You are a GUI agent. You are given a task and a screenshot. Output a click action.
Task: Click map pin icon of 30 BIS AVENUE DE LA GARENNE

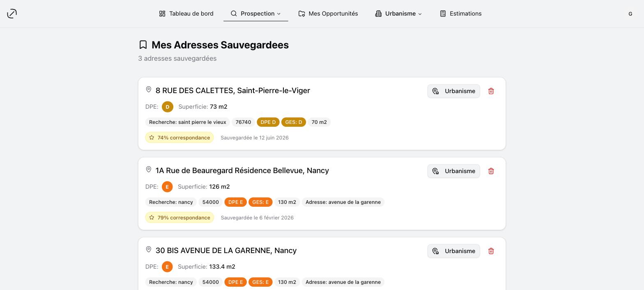[x=149, y=249]
